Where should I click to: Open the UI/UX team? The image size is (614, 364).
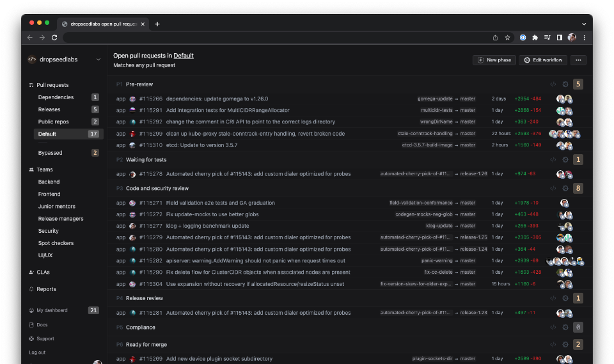(45, 255)
